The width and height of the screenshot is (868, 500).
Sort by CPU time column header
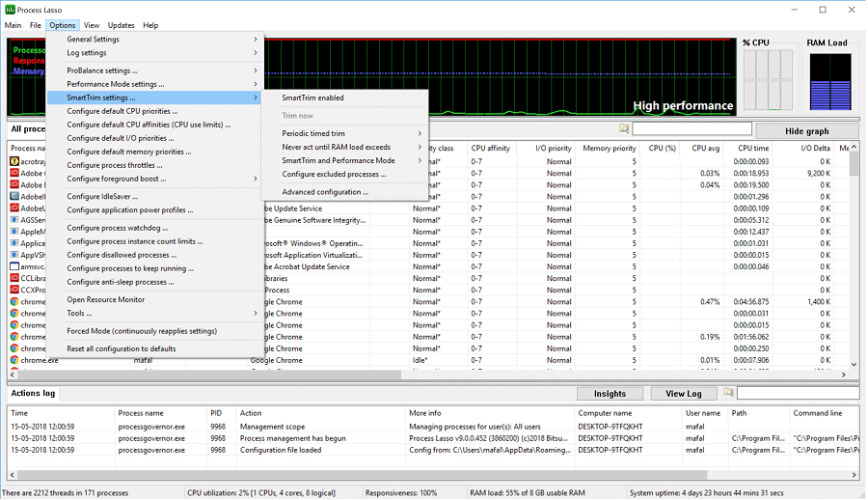click(747, 148)
